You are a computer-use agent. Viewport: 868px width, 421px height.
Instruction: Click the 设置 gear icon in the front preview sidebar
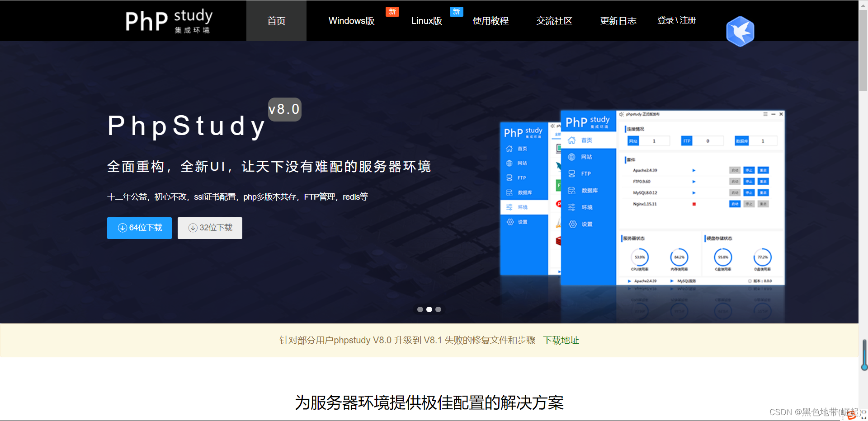coord(572,224)
